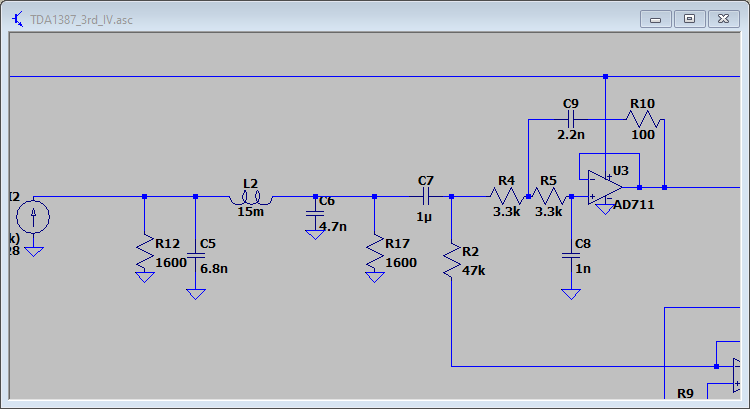The width and height of the screenshot is (750, 409).
Task: Click wire junction between R4 and R5
Action: (x=529, y=196)
